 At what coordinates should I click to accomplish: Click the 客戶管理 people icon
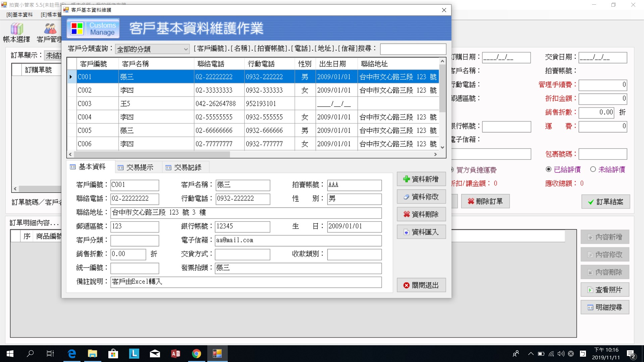pos(50,29)
